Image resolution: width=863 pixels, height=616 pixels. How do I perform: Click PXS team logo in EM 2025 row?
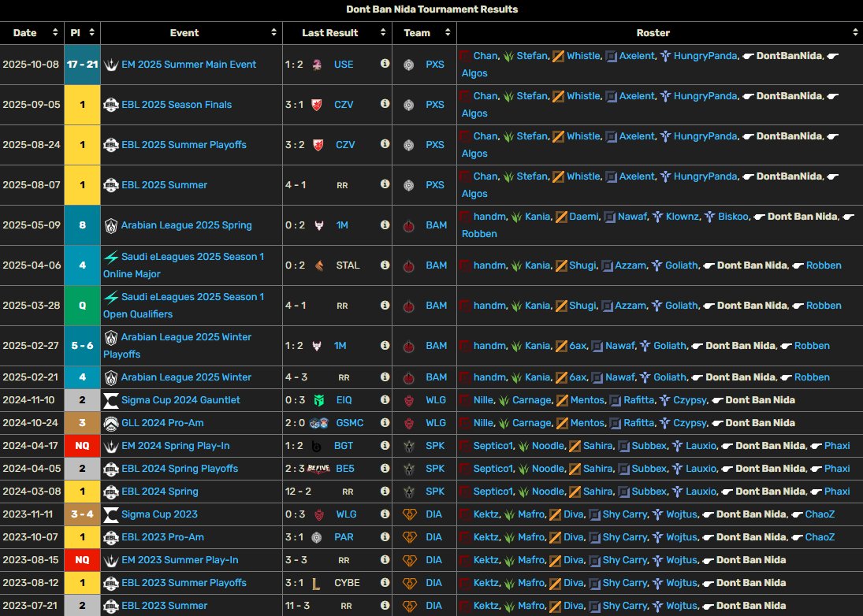(408, 65)
